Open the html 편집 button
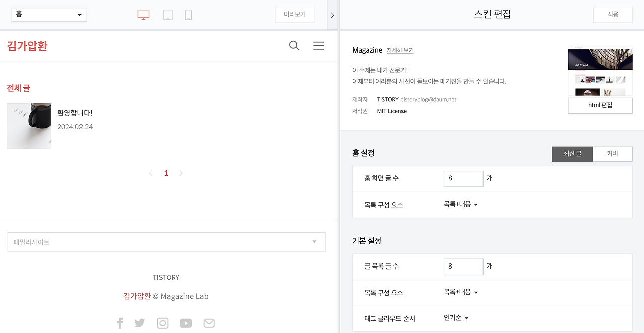 (x=600, y=105)
